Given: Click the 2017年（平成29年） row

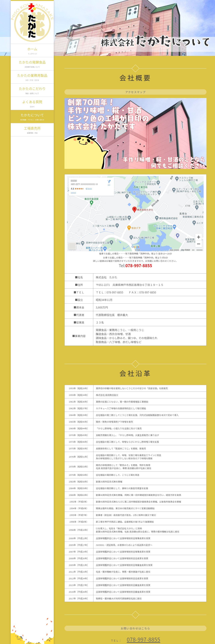Looking at the screenshot, I should 135,599.
